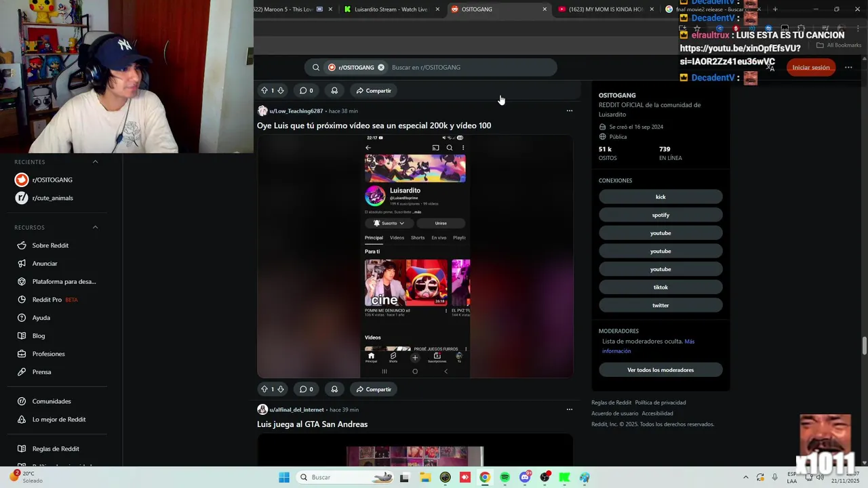Click the search magnifier icon in Reddit search bar
The image size is (868, 488).
pos(316,67)
